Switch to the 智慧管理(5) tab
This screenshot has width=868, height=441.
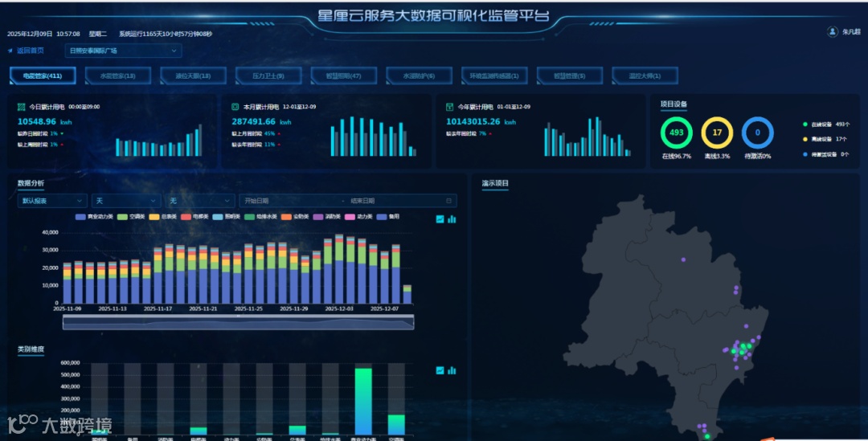coord(570,76)
